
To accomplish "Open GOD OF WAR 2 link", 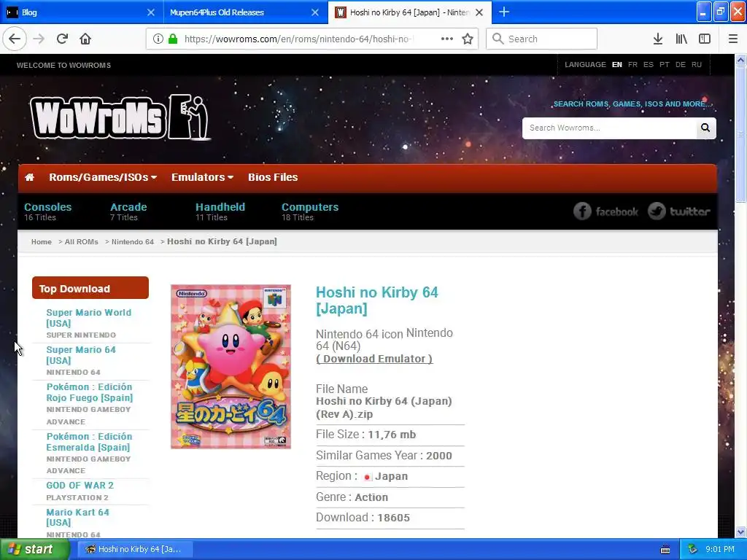I will click(80, 485).
